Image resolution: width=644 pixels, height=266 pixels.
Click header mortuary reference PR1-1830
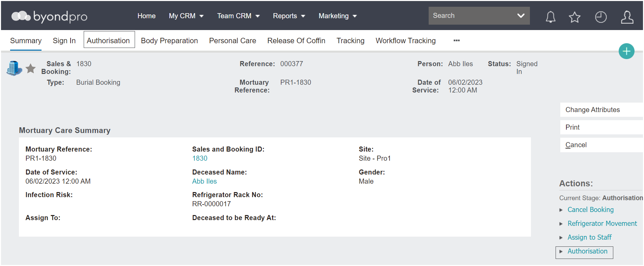pos(296,82)
